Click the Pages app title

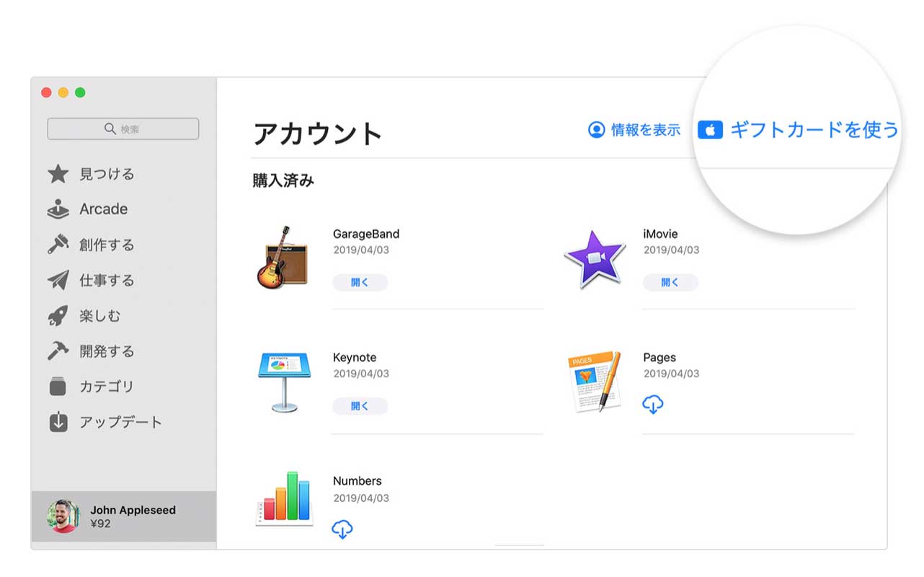point(659,358)
